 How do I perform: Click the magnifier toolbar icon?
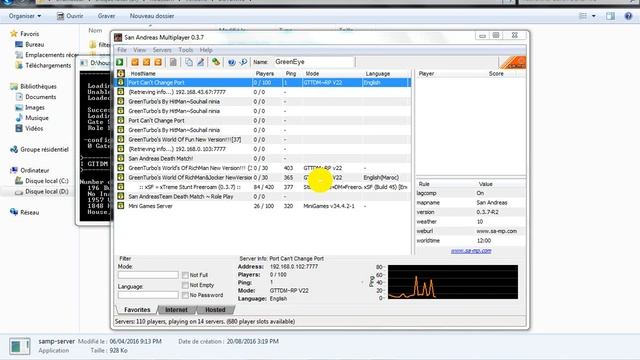pos(243,62)
